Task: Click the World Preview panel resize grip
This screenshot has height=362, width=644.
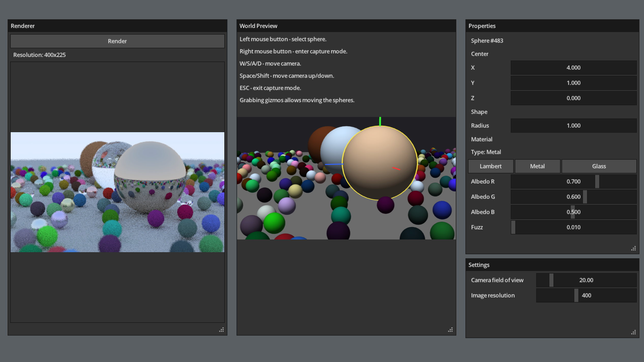Action: point(450,330)
